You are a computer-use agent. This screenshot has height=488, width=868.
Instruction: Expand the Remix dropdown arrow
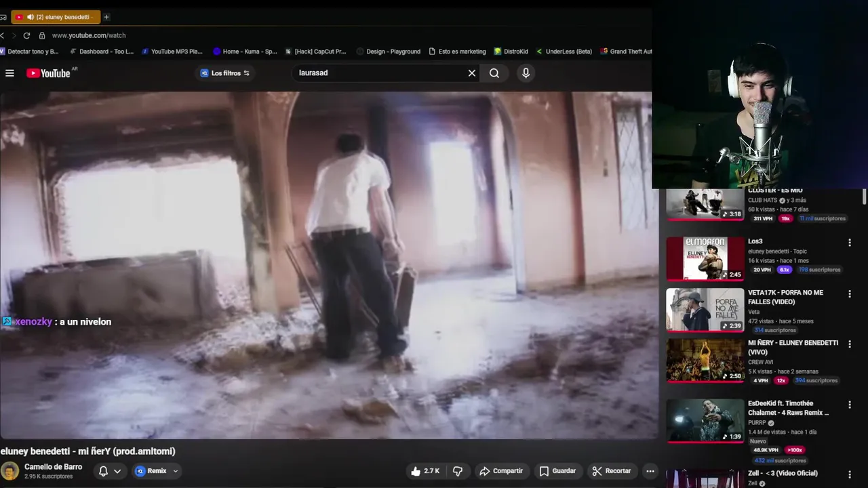click(x=176, y=471)
